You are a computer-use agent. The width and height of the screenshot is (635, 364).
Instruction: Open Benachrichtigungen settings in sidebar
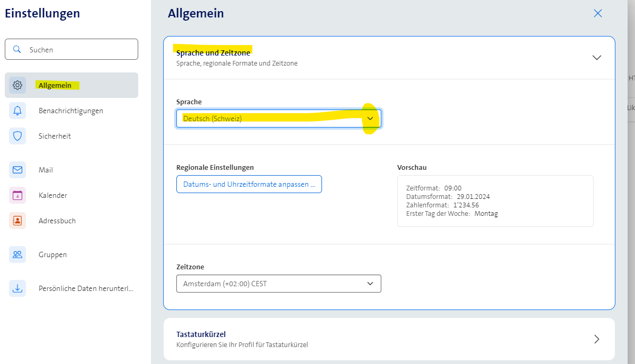click(x=71, y=111)
